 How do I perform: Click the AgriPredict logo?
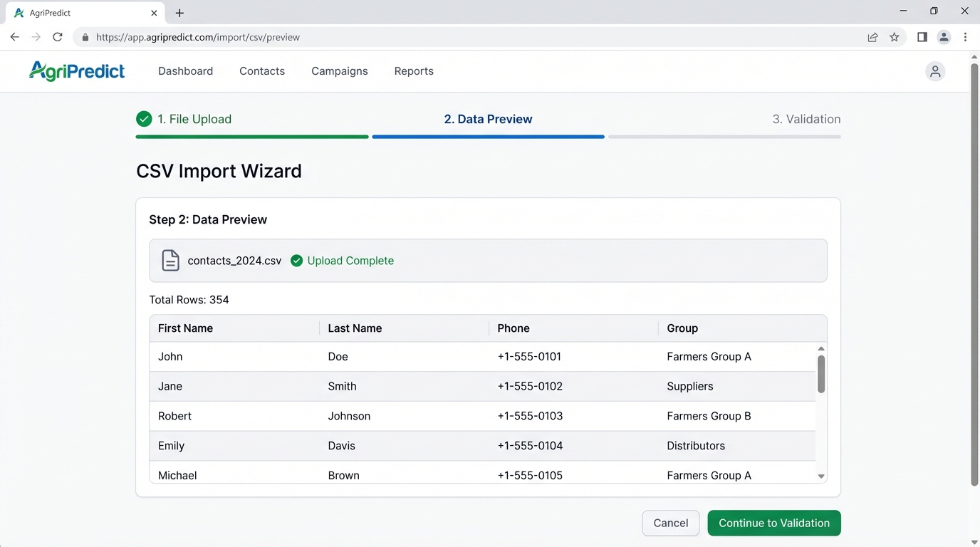coord(76,71)
